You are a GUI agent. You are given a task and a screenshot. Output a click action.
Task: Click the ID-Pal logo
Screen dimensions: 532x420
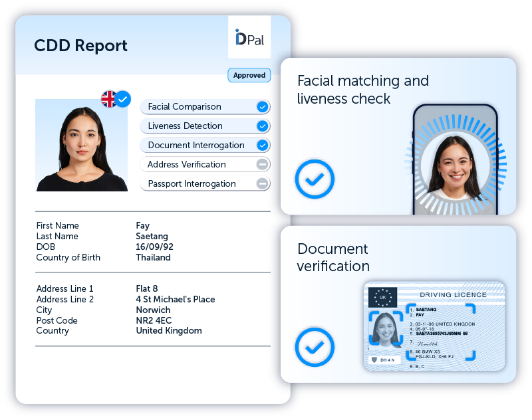coord(249,39)
